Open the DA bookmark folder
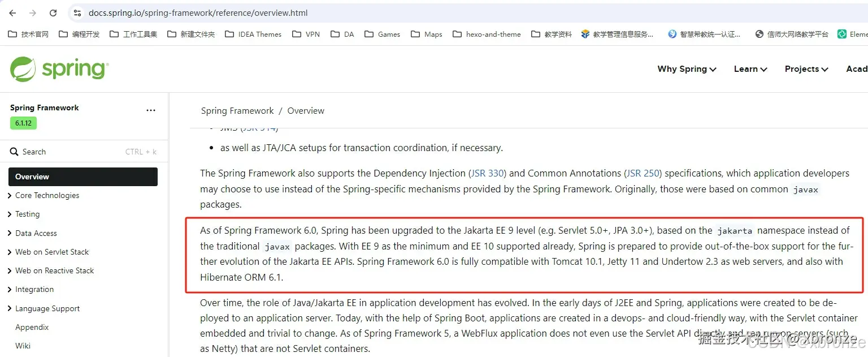The width and height of the screenshot is (868, 357). click(342, 35)
